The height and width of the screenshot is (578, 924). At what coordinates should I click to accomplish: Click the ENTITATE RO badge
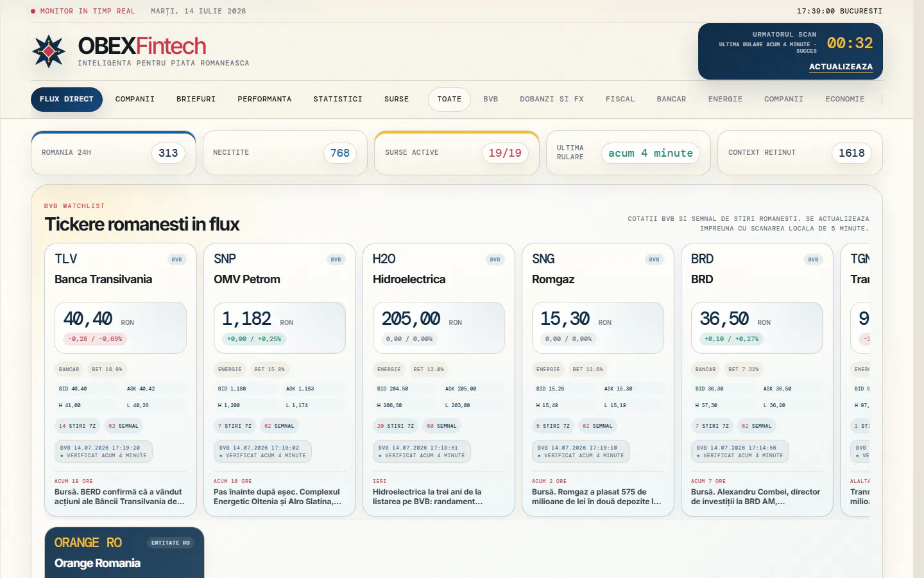pyautogui.click(x=171, y=543)
